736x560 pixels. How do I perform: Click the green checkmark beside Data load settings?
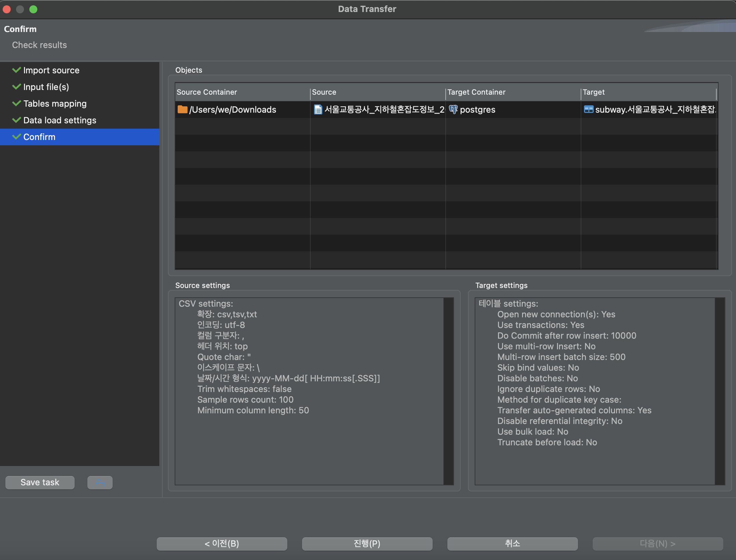[16, 120]
